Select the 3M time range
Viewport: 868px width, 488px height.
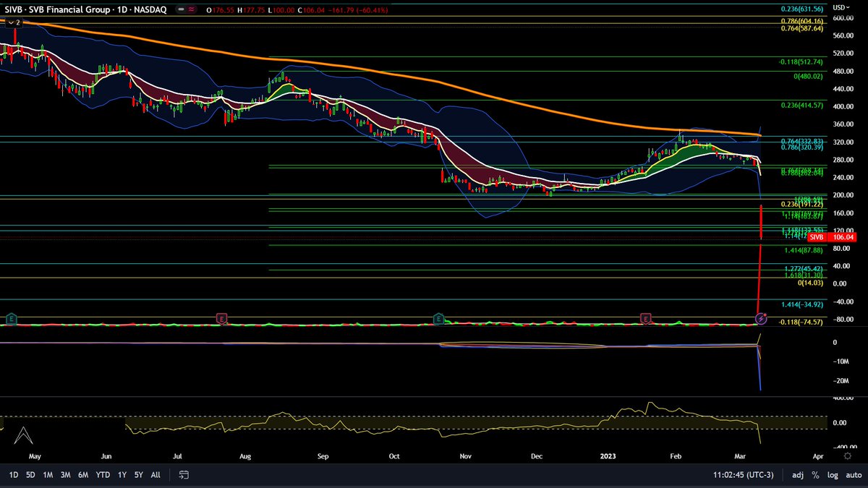tap(65, 475)
